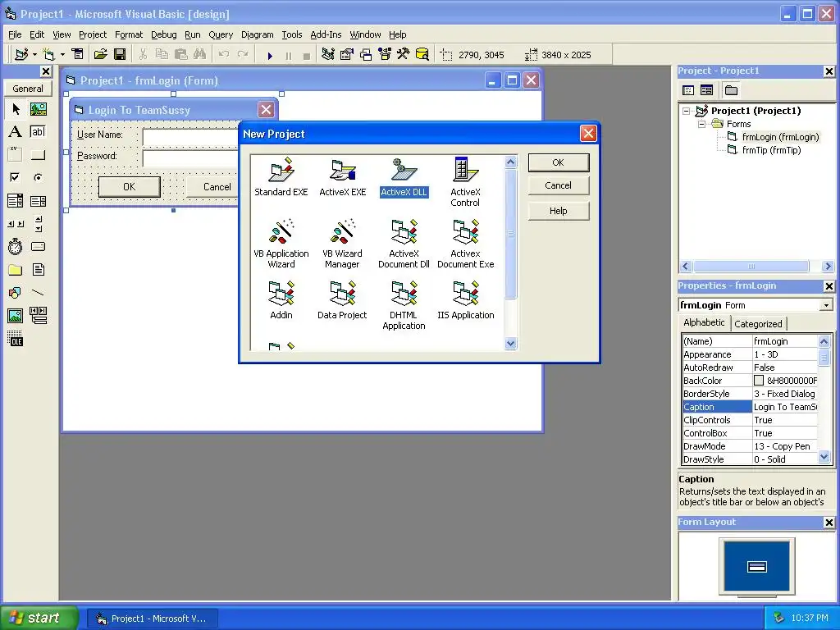Select the Pointer tool in the toolbox
840x630 pixels.
click(16, 109)
